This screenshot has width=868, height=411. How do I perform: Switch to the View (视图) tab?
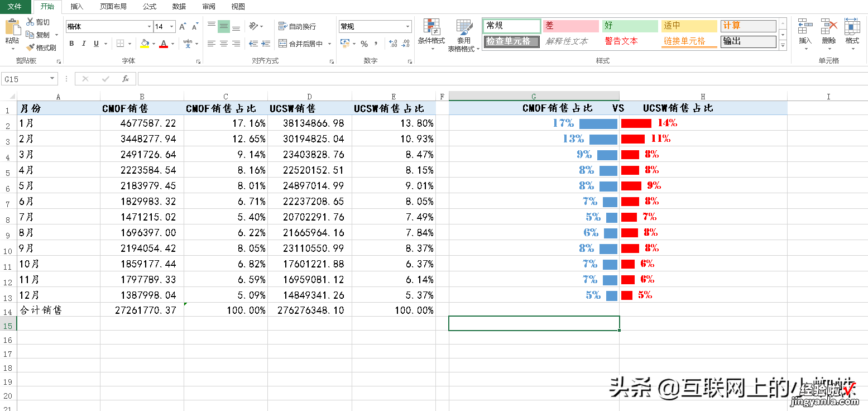pyautogui.click(x=238, y=7)
